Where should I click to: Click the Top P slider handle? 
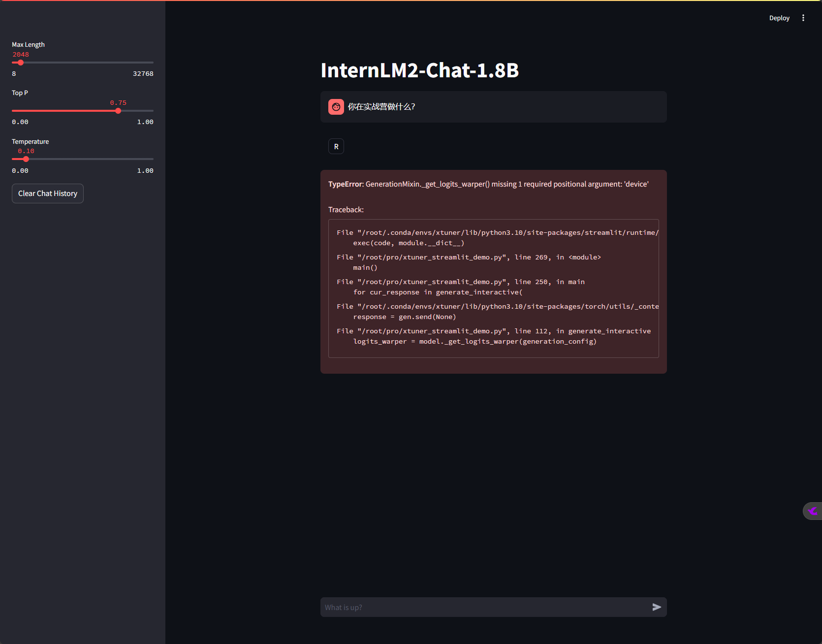[x=118, y=111]
